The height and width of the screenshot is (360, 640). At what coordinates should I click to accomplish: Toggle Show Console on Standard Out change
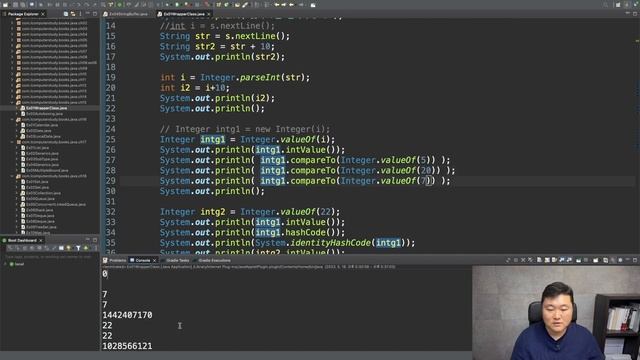click(562, 260)
